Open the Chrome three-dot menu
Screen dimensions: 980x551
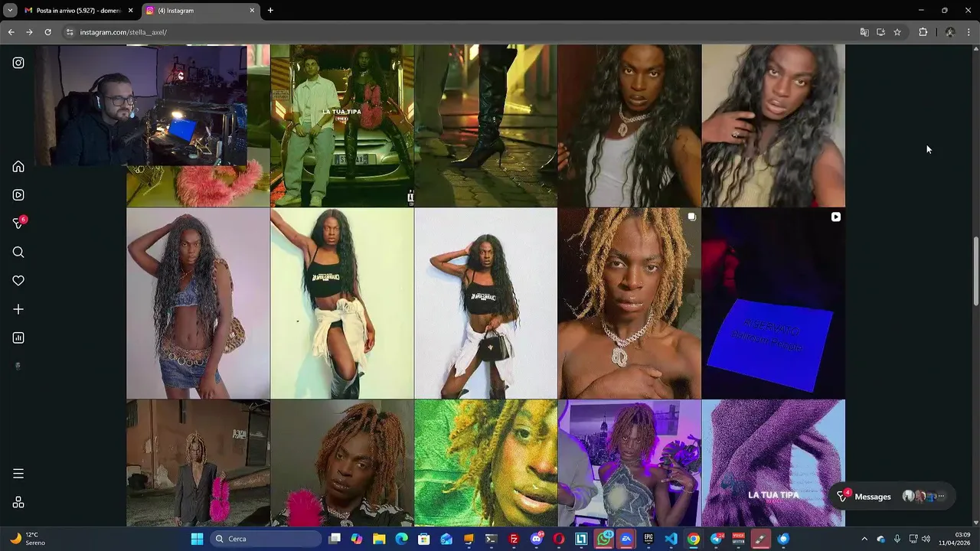coord(969,32)
